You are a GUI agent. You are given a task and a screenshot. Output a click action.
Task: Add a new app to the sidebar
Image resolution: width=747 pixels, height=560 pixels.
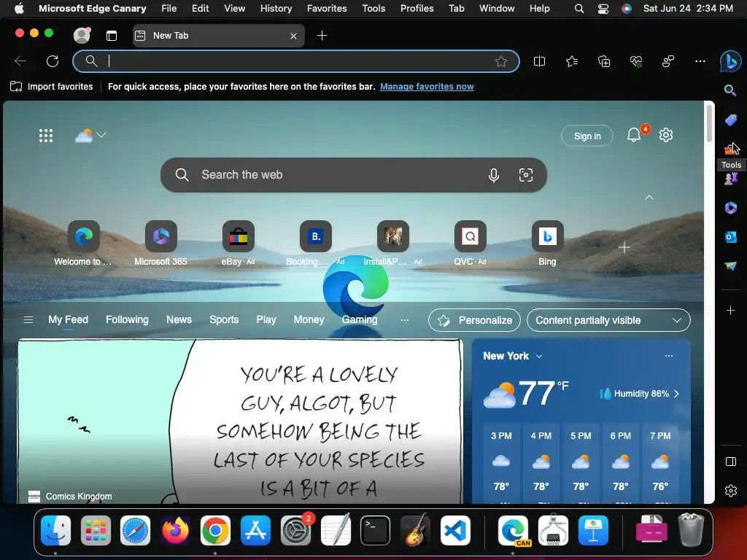click(730, 311)
